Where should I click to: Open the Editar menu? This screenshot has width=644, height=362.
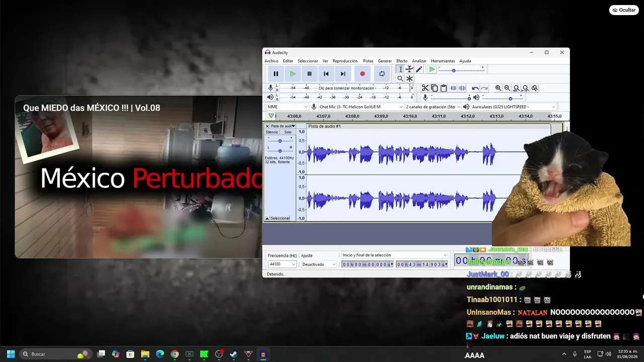coord(288,61)
